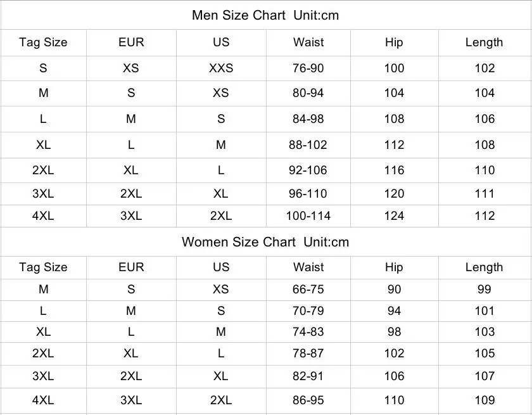This screenshot has width=532, height=415.
Task: Click the women's waist range 82-91
Action: (308, 376)
